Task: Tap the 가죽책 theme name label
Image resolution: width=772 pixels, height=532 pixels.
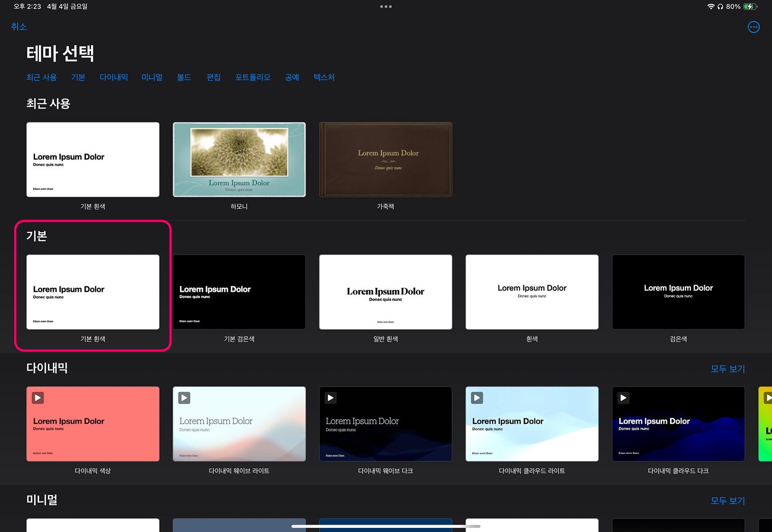Action: click(x=386, y=207)
